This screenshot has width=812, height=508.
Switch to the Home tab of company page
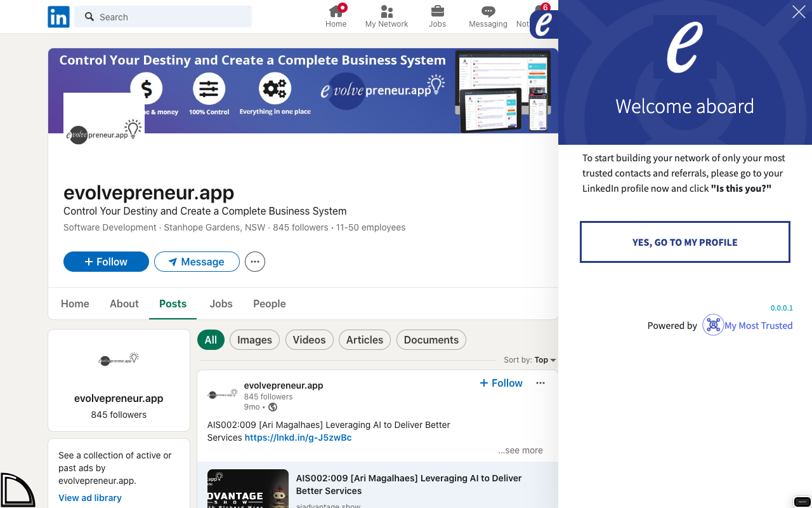(75, 304)
